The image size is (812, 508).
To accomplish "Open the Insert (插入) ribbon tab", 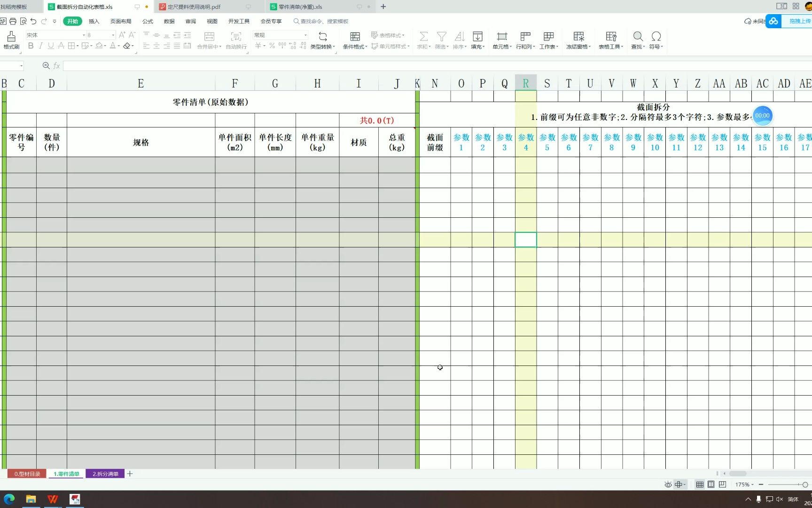I will click(x=94, y=21).
